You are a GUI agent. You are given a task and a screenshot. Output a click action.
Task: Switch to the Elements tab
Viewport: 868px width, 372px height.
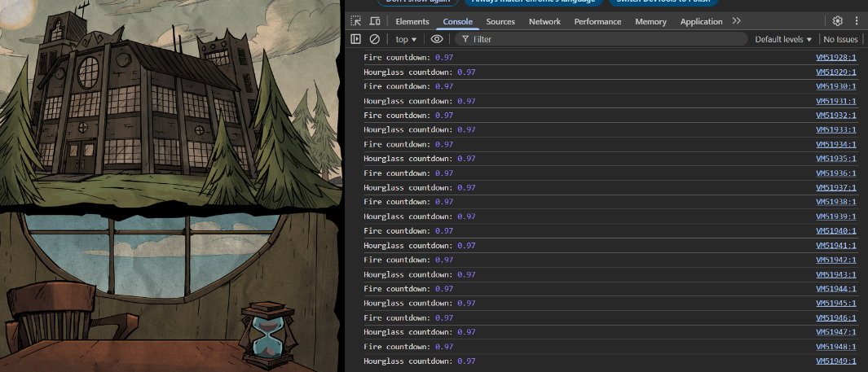point(412,21)
